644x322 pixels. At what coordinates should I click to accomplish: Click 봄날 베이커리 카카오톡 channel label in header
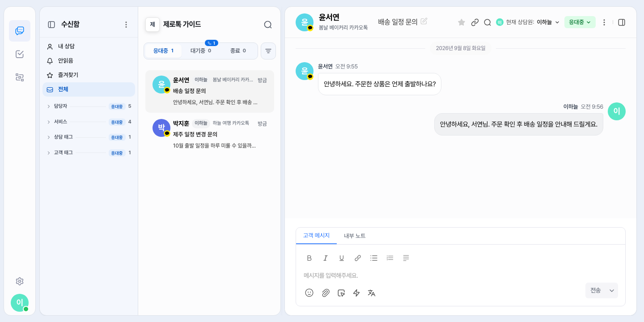(343, 28)
